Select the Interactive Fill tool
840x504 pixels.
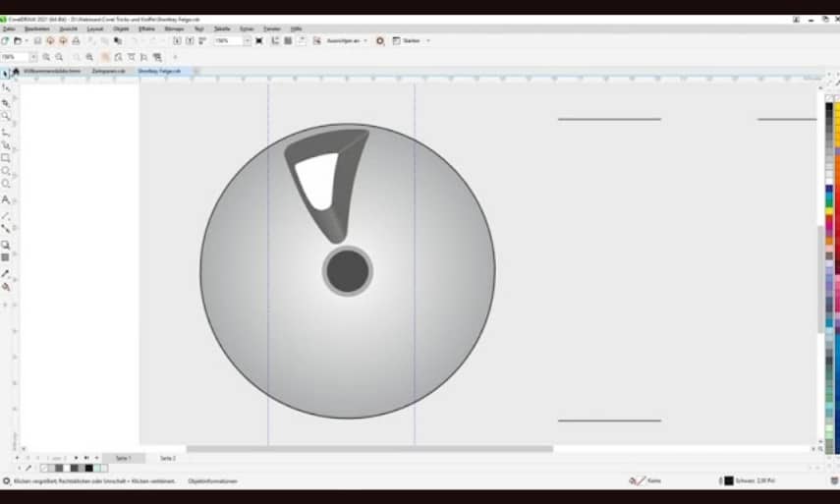tap(6, 287)
